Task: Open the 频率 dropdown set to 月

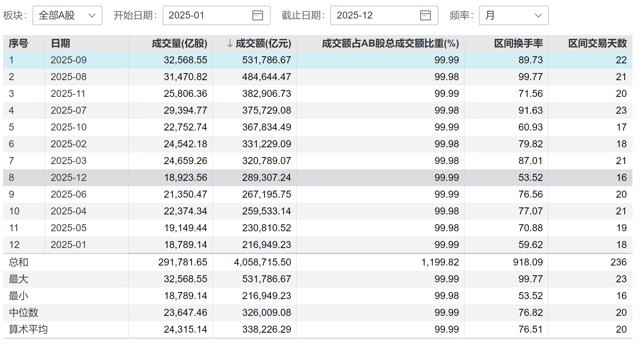Action: pyautogui.click(x=513, y=15)
